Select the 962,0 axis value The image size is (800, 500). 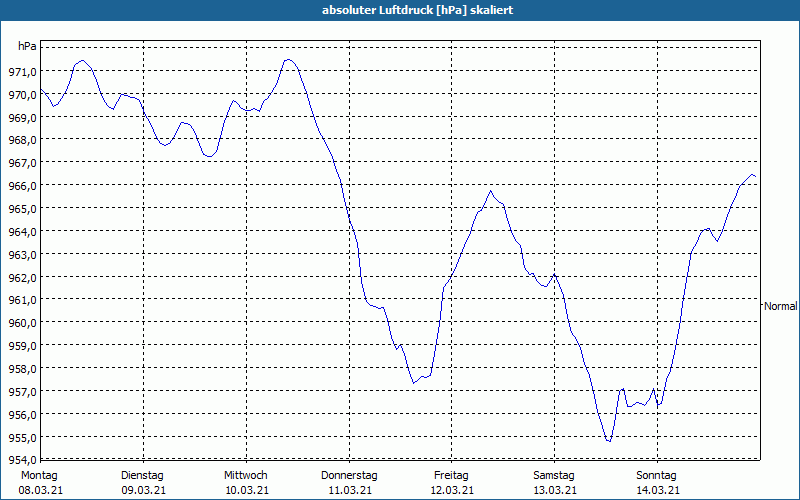pyautogui.click(x=22, y=278)
